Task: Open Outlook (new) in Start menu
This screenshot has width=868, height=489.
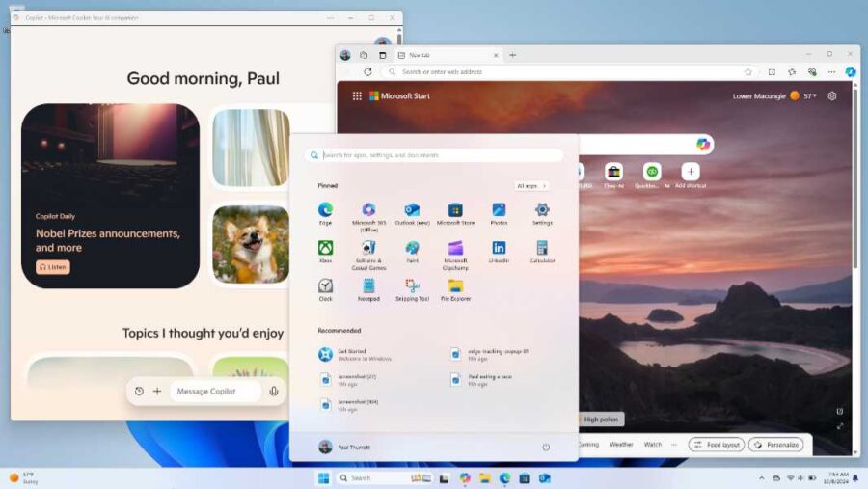Action: pos(412,213)
